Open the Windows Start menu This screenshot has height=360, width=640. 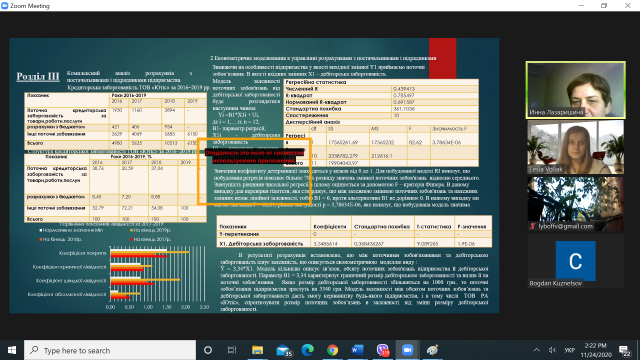coord(12,350)
